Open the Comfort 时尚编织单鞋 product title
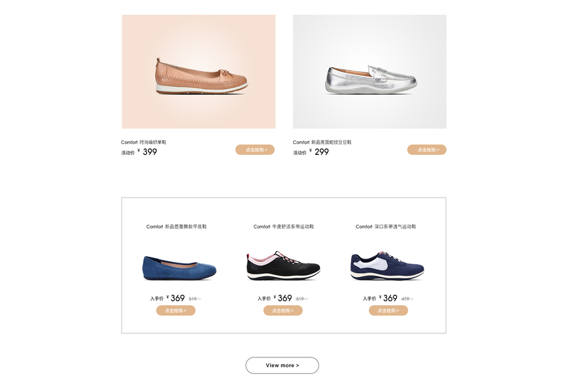 coord(144,142)
